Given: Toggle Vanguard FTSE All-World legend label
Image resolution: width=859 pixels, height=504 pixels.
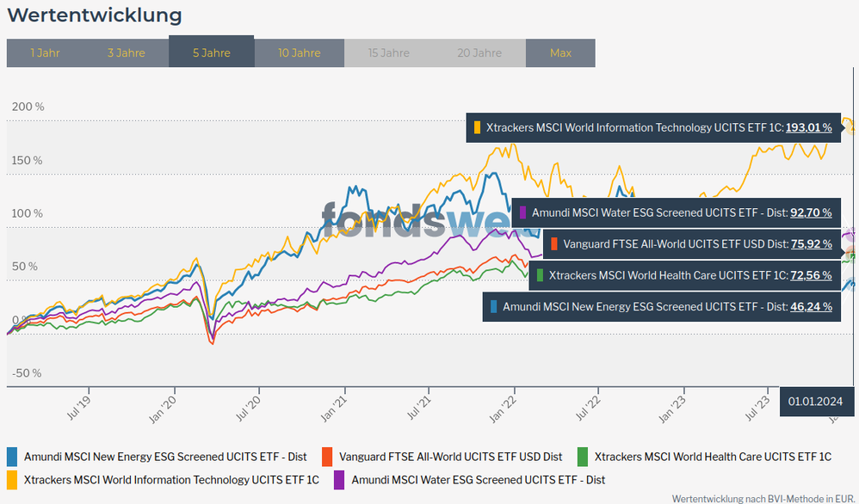Looking at the screenshot, I should tap(450, 457).
